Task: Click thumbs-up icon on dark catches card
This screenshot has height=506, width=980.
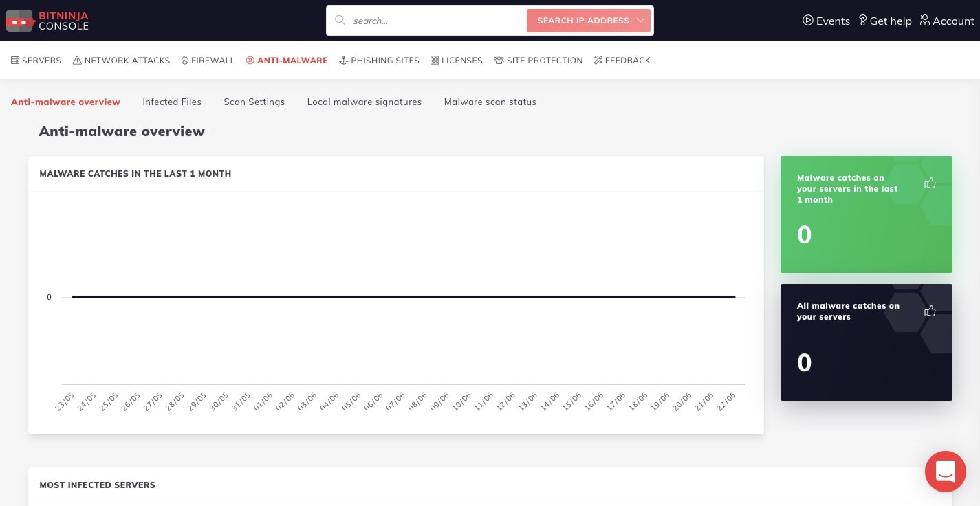Action: point(930,311)
